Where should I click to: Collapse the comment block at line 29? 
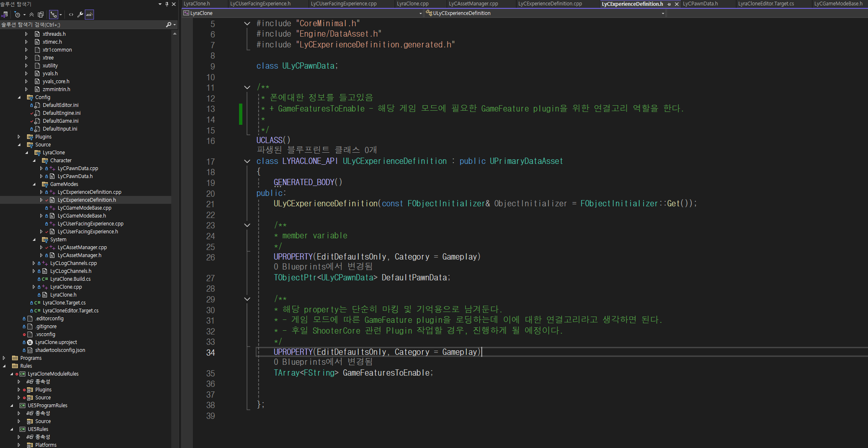click(x=247, y=299)
